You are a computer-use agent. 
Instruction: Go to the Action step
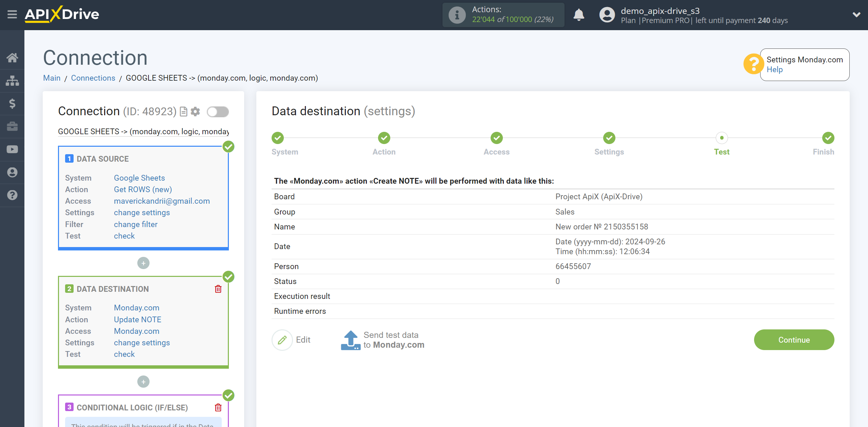point(384,138)
